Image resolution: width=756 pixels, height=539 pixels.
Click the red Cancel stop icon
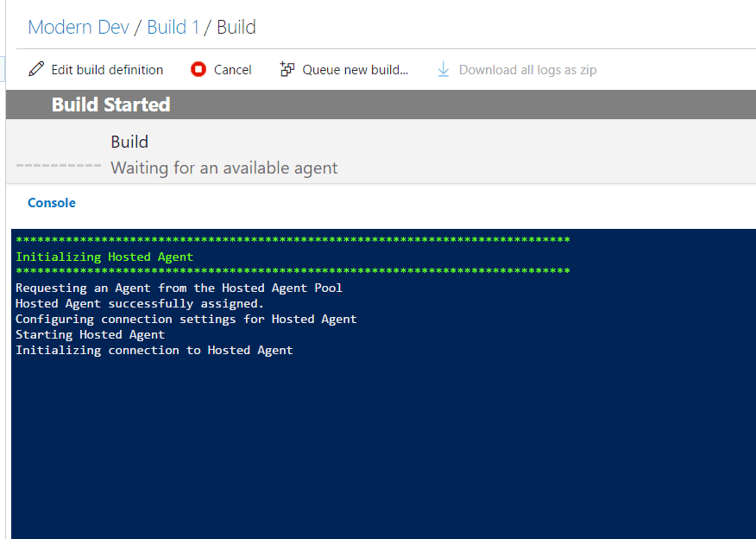pos(198,69)
